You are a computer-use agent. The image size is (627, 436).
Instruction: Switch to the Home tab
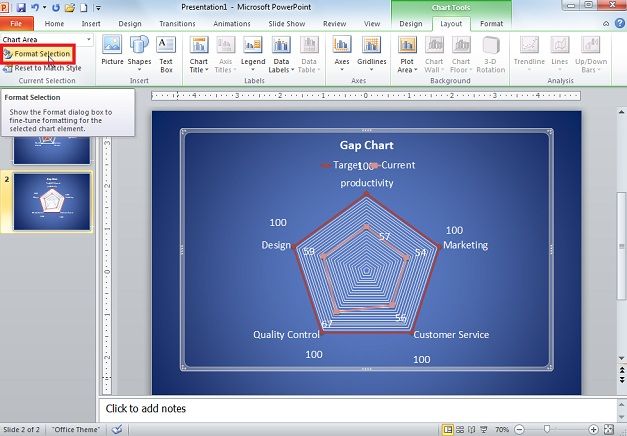[54, 24]
